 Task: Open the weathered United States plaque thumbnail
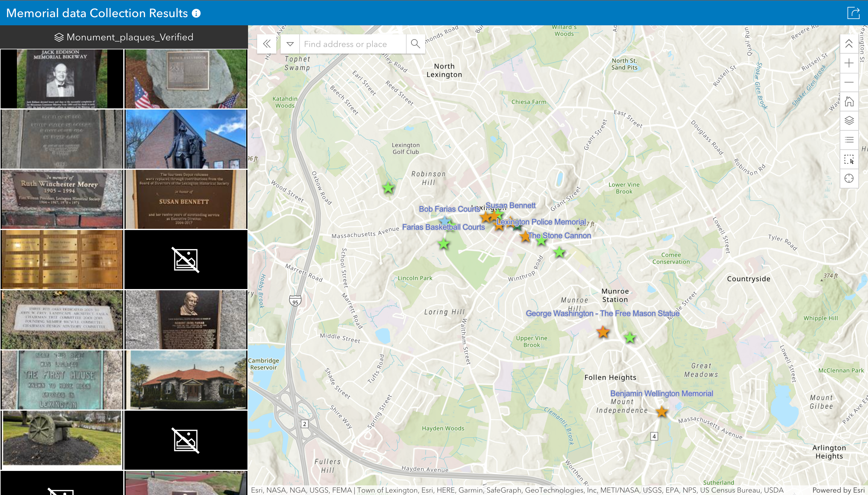[62, 139]
